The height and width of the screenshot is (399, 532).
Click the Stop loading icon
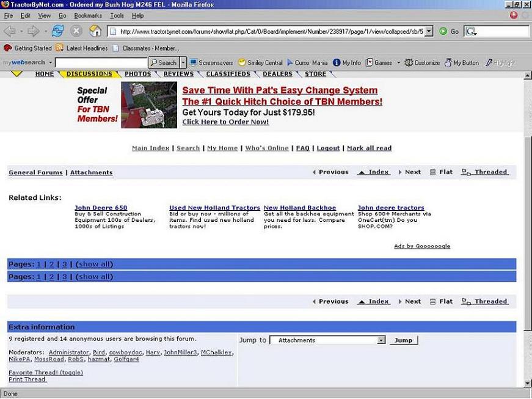tap(76, 31)
